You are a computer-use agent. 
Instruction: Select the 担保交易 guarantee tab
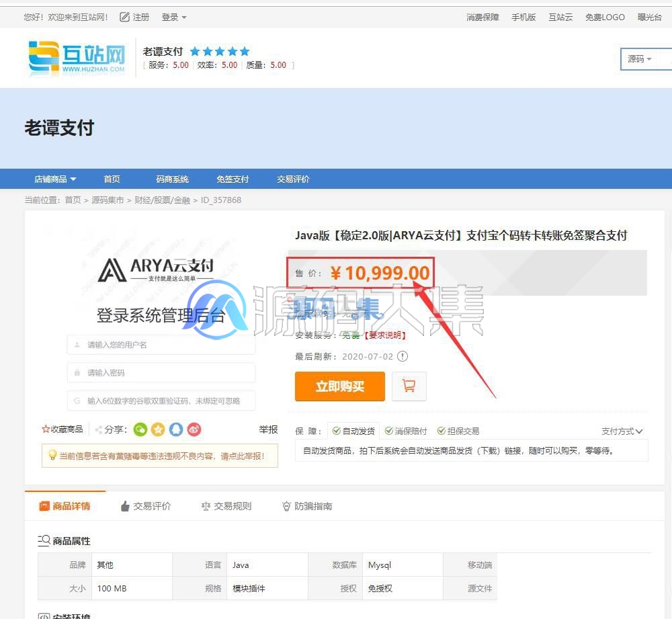tap(458, 431)
